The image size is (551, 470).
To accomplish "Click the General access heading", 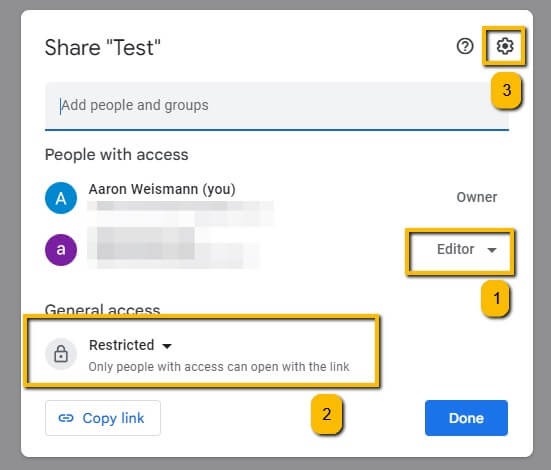I will (x=103, y=309).
